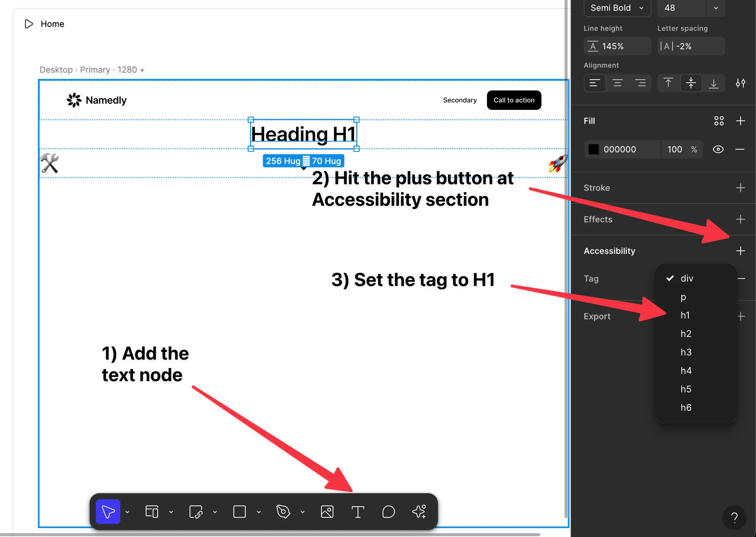Toggle fill visibility eye icon

click(x=718, y=149)
